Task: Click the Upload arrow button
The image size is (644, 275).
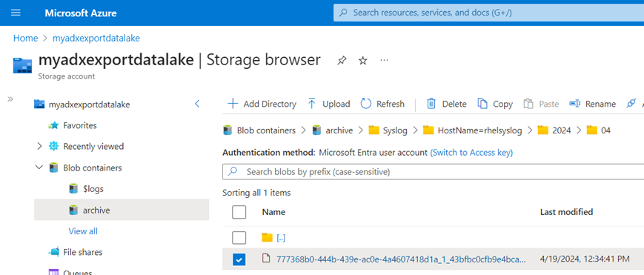Action: click(328, 104)
